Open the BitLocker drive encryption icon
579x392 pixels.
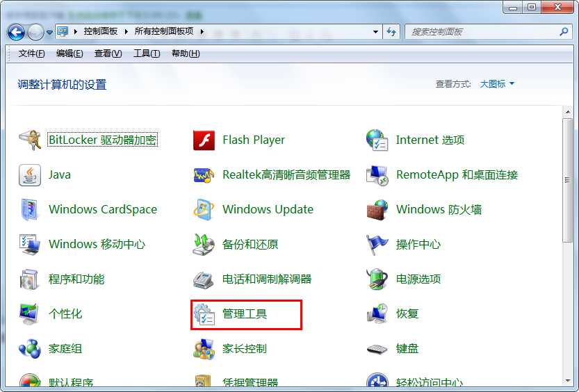tap(30, 140)
